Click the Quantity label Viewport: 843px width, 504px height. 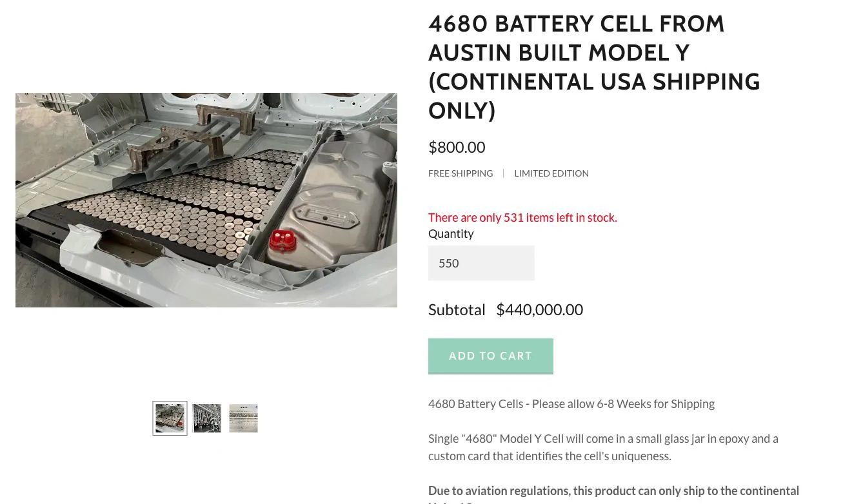[450, 233]
